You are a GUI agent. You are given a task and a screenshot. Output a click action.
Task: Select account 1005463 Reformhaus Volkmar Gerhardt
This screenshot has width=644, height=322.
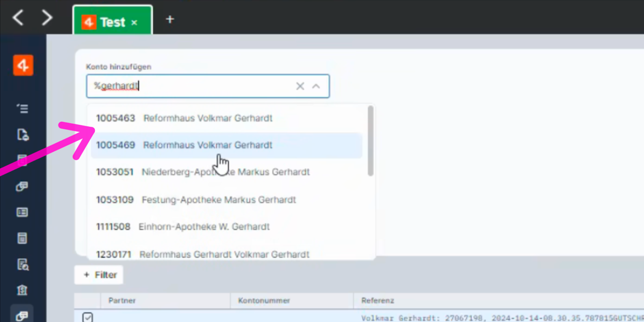tap(227, 118)
